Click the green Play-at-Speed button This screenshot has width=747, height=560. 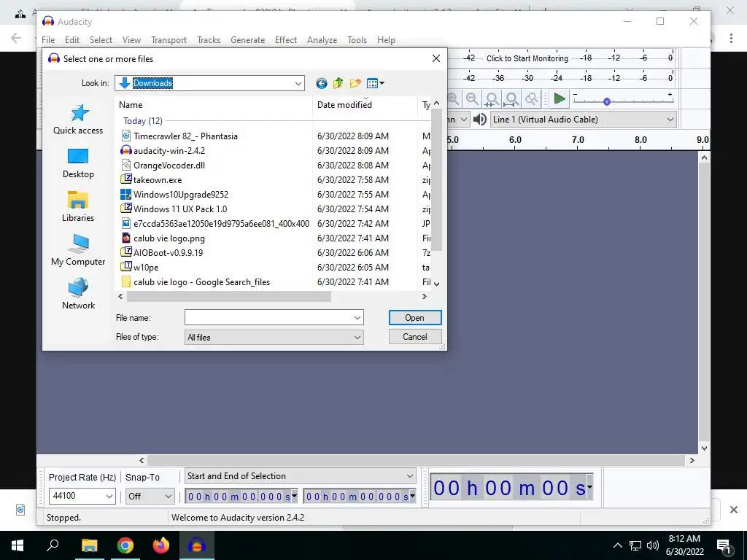pyautogui.click(x=560, y=99)
